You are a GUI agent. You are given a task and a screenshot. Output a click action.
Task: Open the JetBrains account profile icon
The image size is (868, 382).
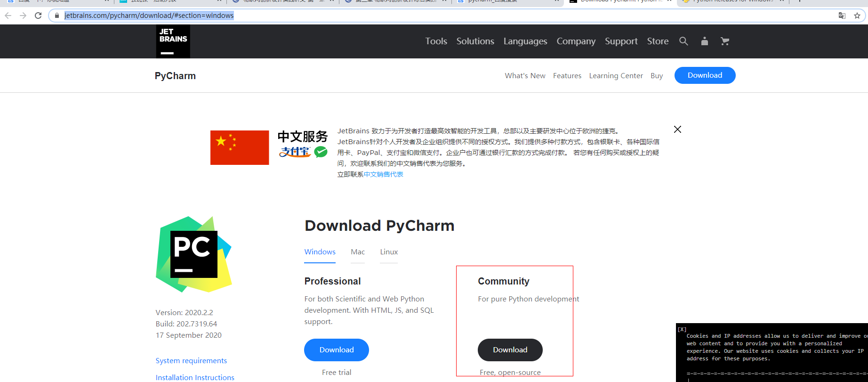704,41
